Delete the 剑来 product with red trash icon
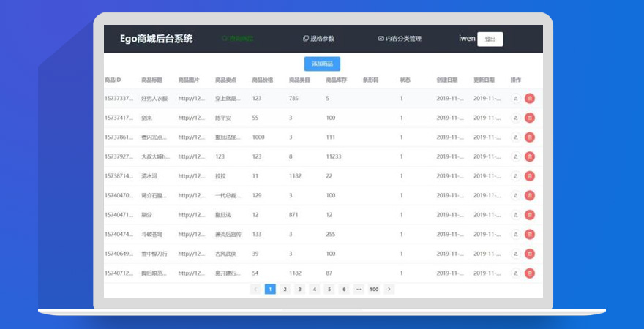 530,118
